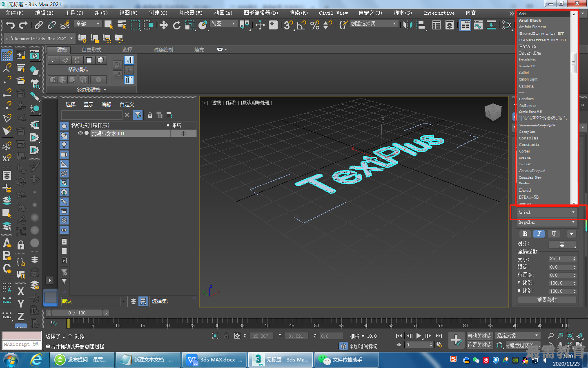Click the letter A script tool icon
The height and width of the screenshot is (368, 588).
[7, 243]
